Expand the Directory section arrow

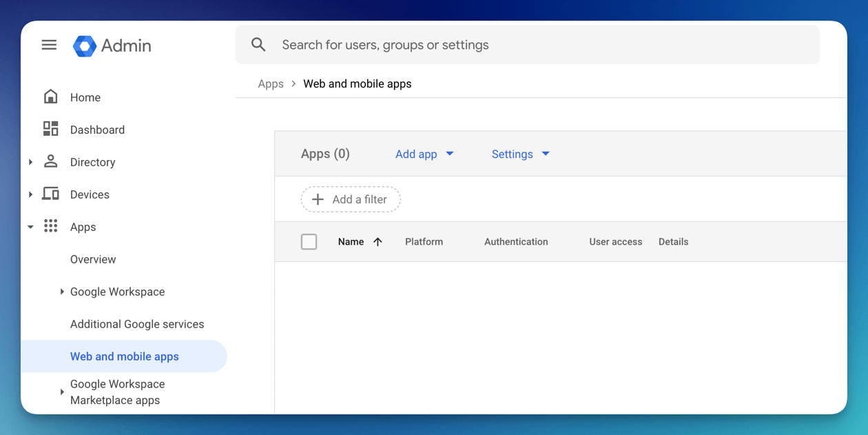point(30,162)
